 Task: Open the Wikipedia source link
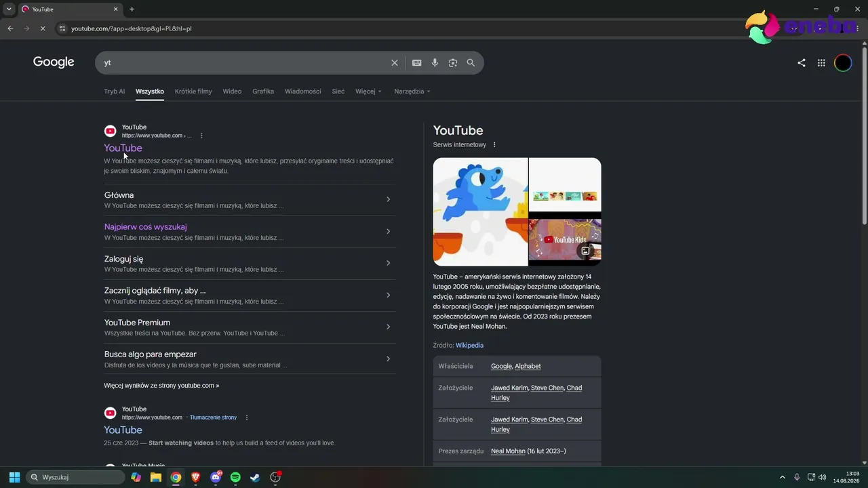(469, 346)
